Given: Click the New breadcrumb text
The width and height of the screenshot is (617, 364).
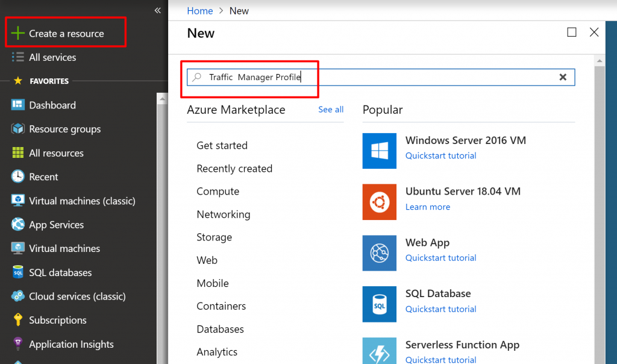Looking at the screenshot, I should coord(239,11).
